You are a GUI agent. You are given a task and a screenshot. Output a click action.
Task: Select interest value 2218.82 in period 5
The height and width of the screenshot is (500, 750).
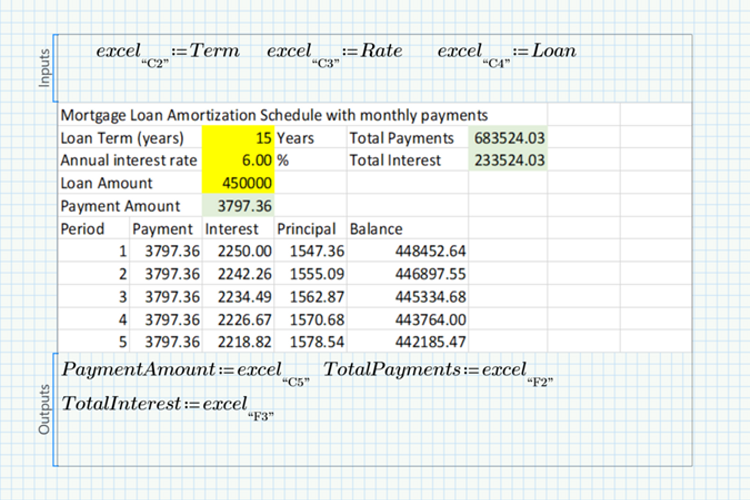pos(237,342)
